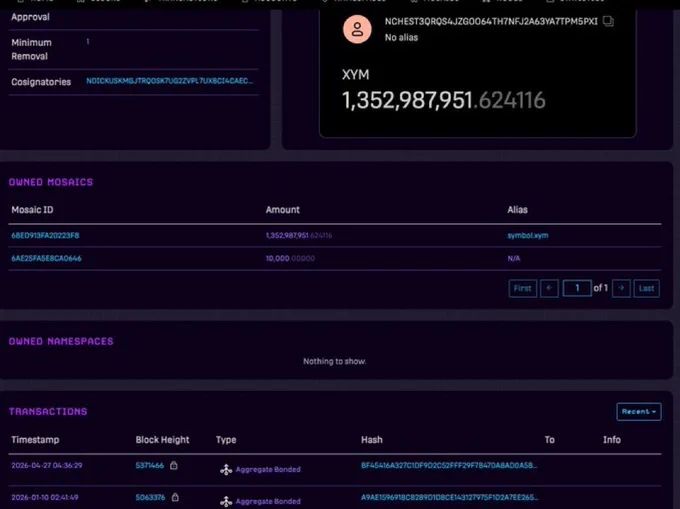Click the lock icon beside block 5063376
680x509 pixels.
[x=175, y=497]
